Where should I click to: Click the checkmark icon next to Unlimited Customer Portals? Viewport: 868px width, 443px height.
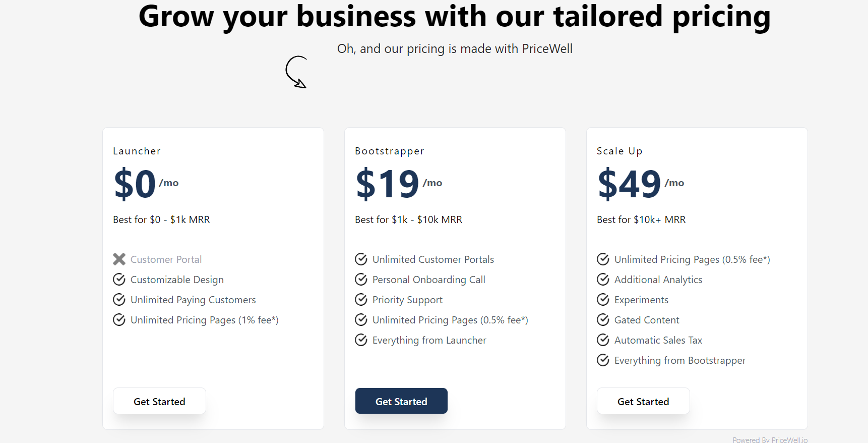pyautogui.click(x=361, y=259)
